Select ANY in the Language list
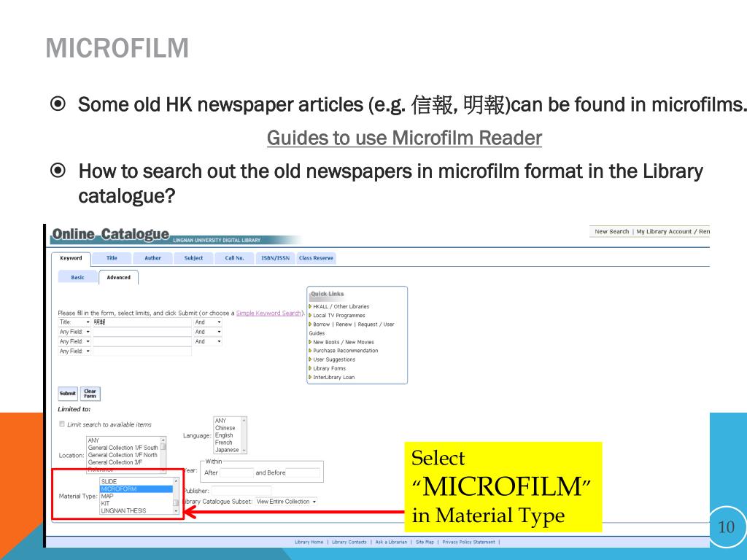The height and width of the screenshot is (560, 747). [x=228, y=421]
